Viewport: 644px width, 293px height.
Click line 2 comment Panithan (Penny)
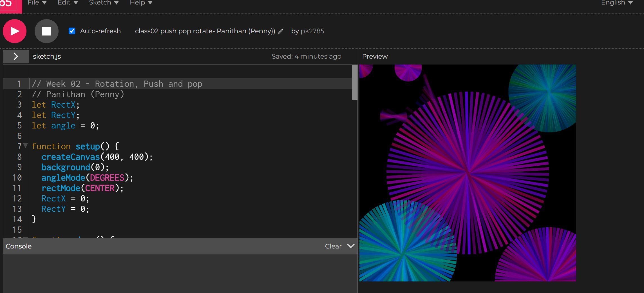pyautogui.click(x=78, y=94)
